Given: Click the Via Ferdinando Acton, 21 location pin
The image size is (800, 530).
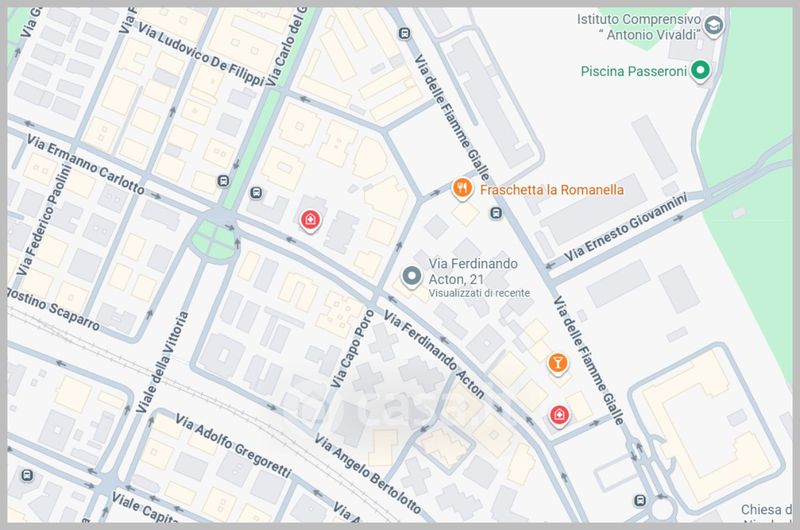Looking at the screenshot, I should 411,276.
